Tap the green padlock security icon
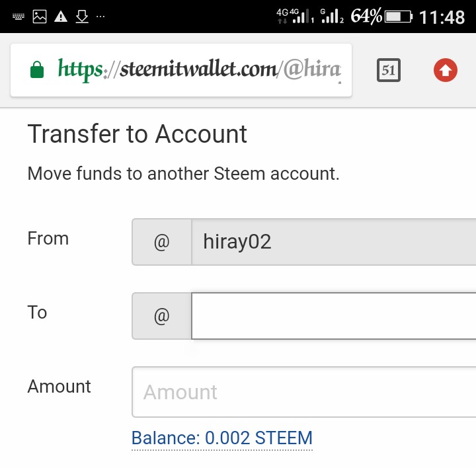 (37, 70)
